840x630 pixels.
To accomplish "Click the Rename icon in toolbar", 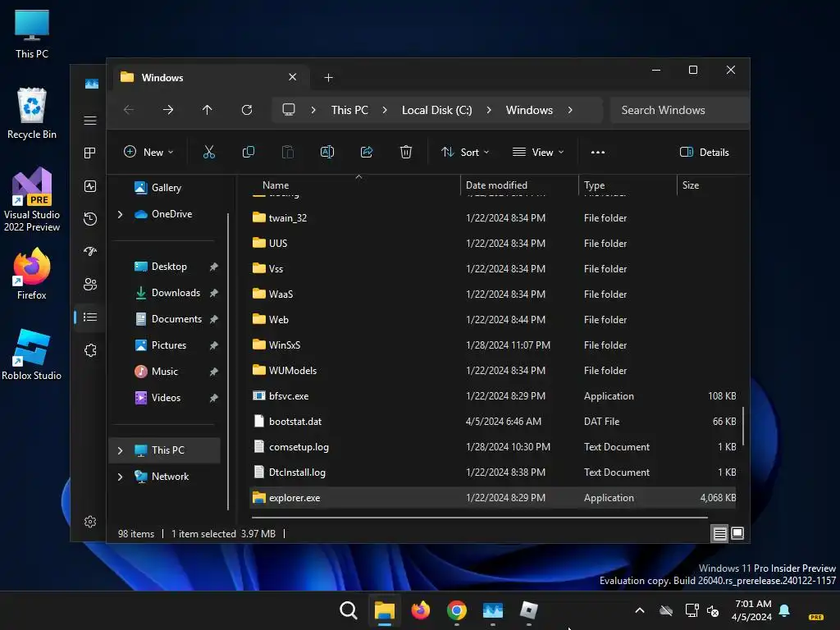I will point(326,152).
